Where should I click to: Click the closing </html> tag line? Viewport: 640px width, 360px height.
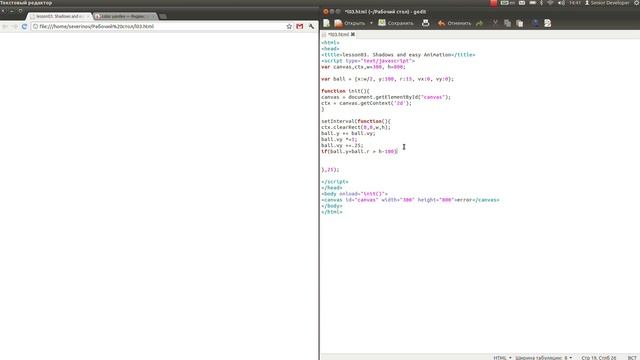332,212
